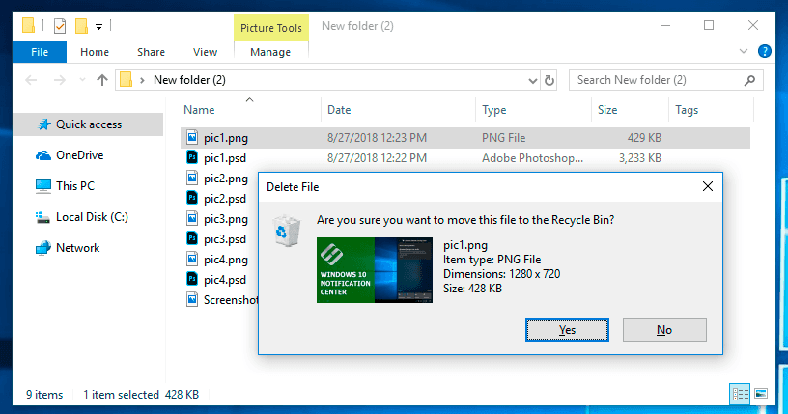Click the pic1.png preview thumbnail in dialog
This screenshot has height=414, width=788.
pos(374,270)
